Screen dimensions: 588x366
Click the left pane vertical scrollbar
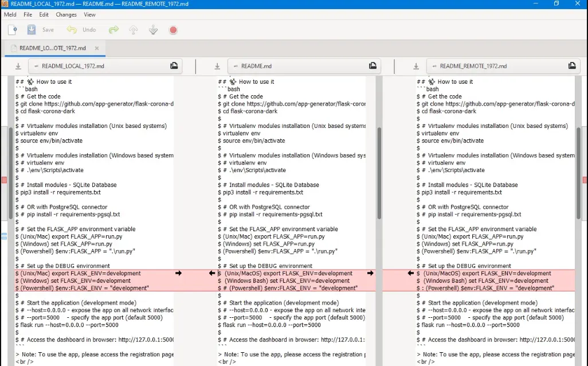(11, 173)
